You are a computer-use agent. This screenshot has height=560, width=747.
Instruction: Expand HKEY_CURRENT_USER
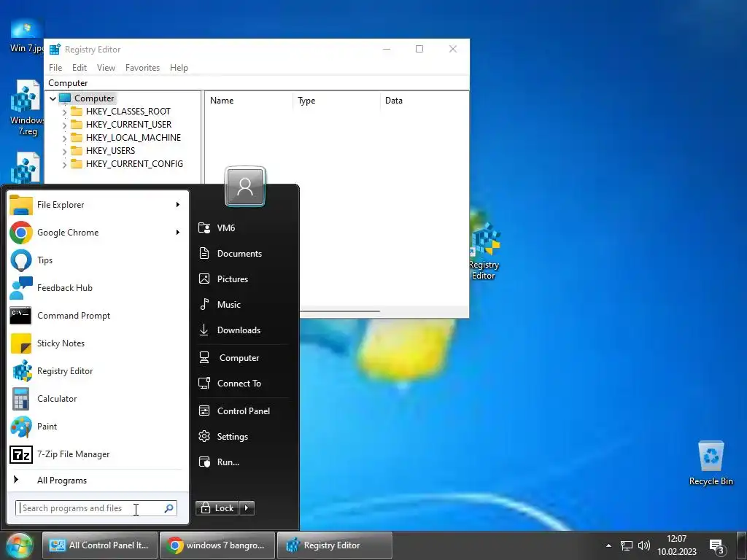pos(64,125)
